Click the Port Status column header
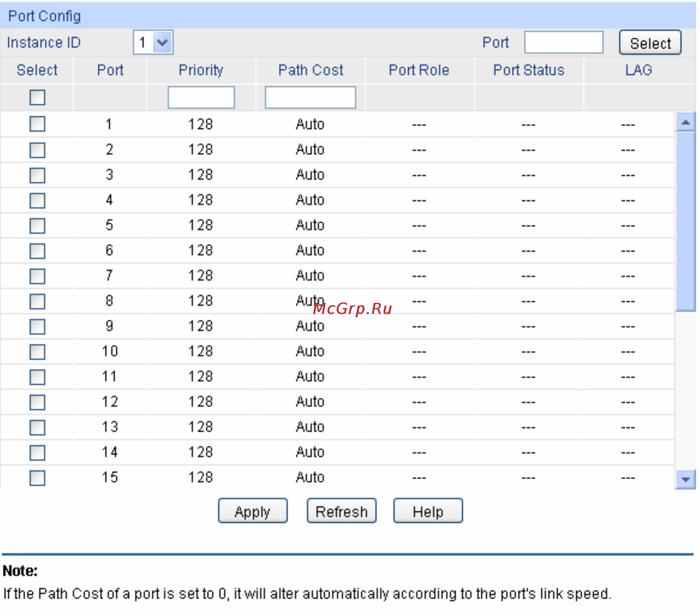This screenshot has width=700, height=616. 528,70
